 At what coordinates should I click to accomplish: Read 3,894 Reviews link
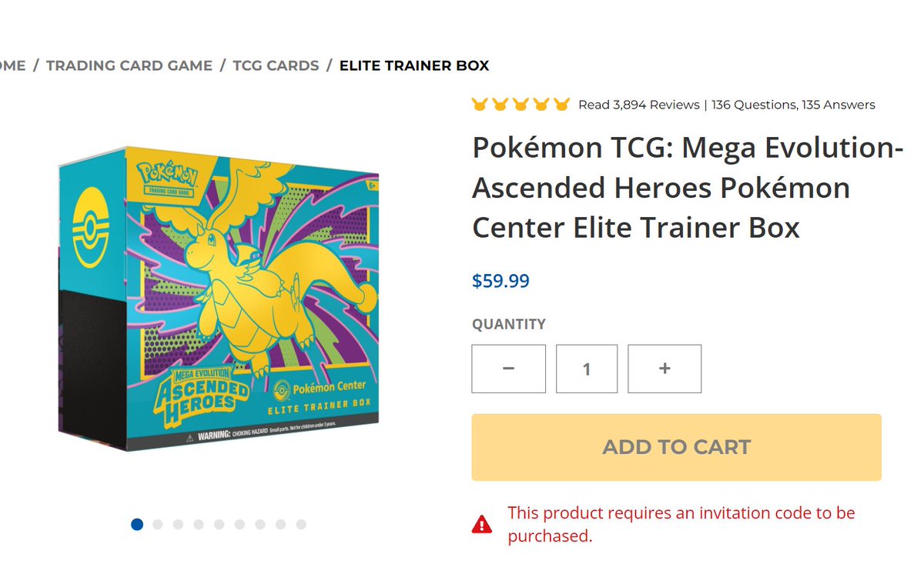coord(639,105)
